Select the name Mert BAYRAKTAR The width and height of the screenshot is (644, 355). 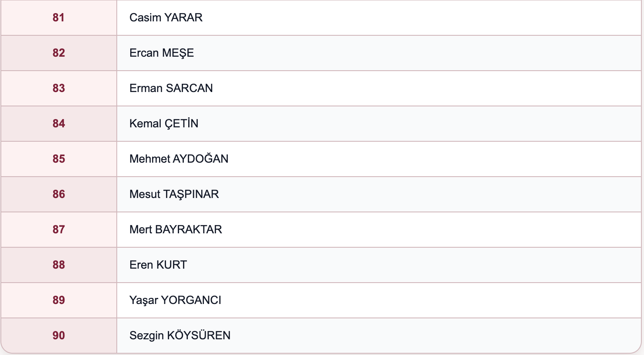(176, 229)
